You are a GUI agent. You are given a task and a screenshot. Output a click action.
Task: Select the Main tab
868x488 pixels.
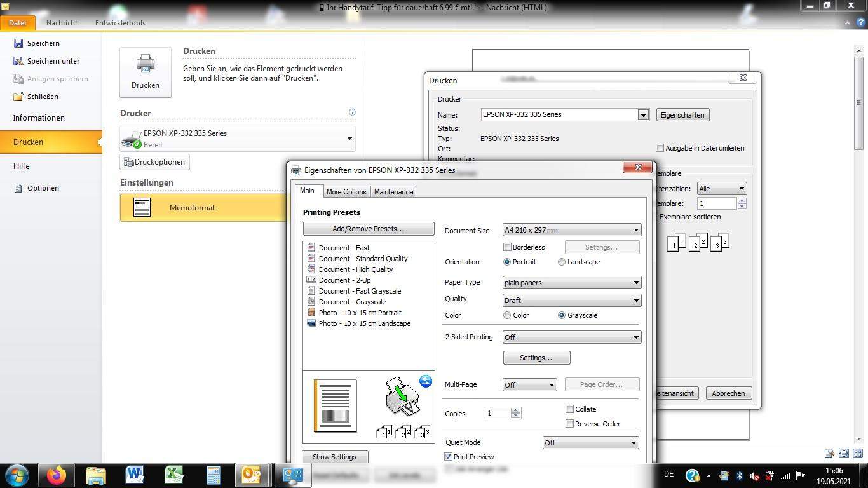tap(307, 191)
